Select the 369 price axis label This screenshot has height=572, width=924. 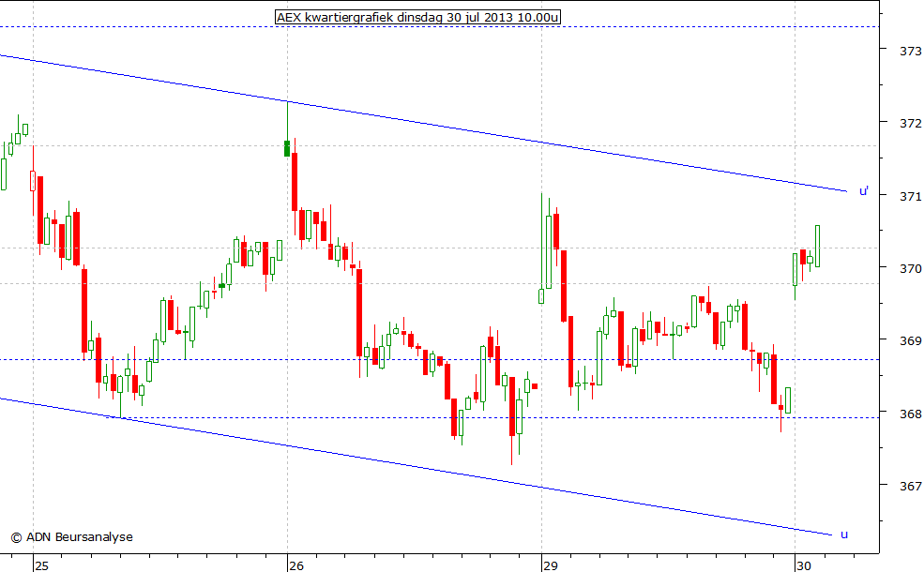910,341
